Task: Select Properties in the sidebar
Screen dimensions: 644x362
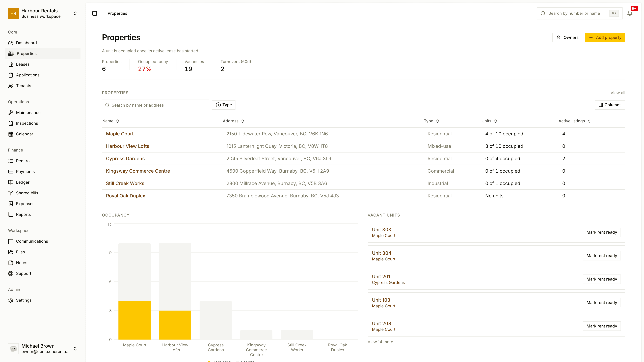Action: click(43, 53)
